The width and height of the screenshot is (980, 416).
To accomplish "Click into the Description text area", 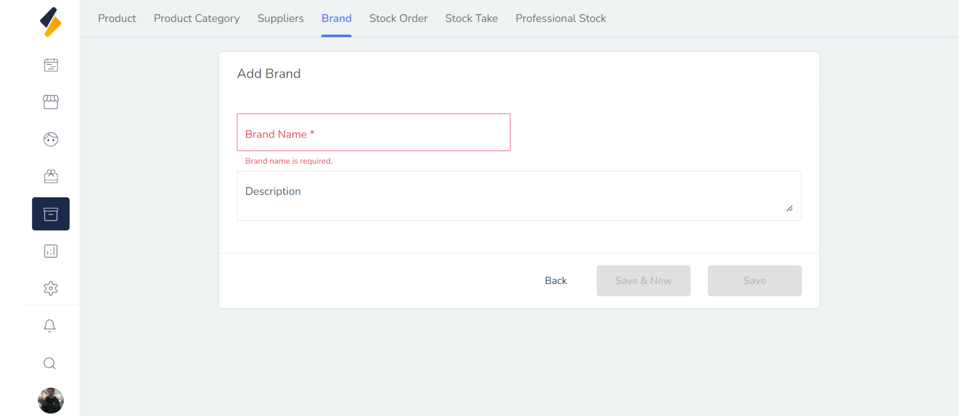I will coord(519,196).
